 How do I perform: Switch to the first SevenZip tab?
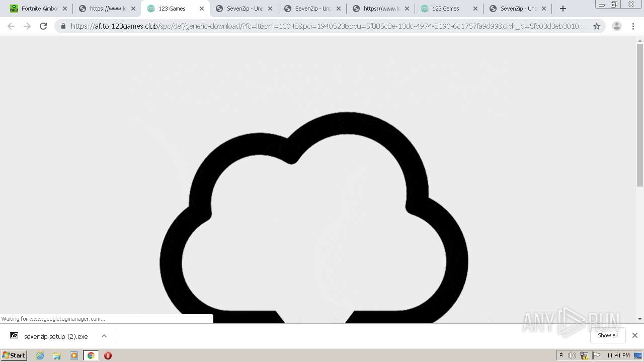pos(244,9)
